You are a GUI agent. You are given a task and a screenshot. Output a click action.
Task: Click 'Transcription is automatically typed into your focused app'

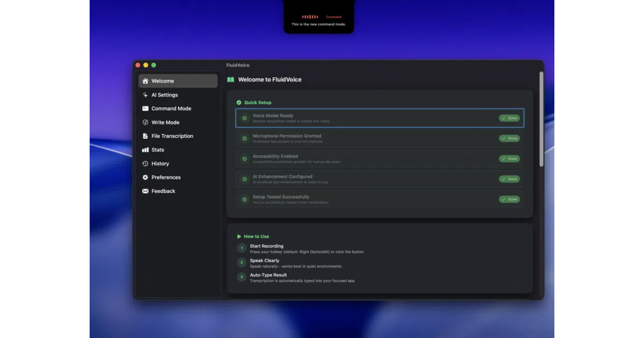click(x=302, y=281)
